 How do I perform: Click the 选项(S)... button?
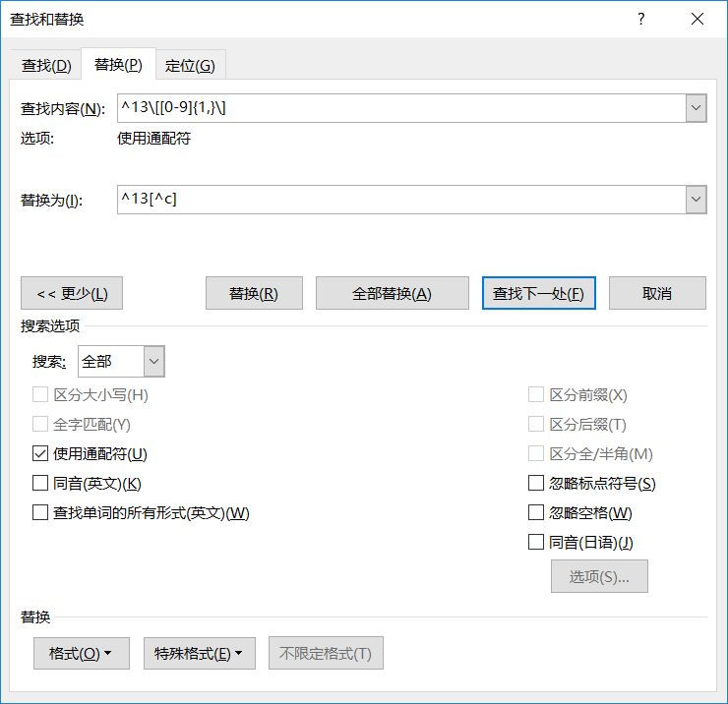599,576
